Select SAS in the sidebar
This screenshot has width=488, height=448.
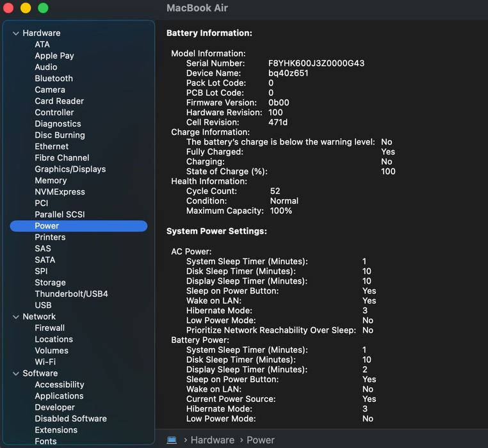[43, 248]
